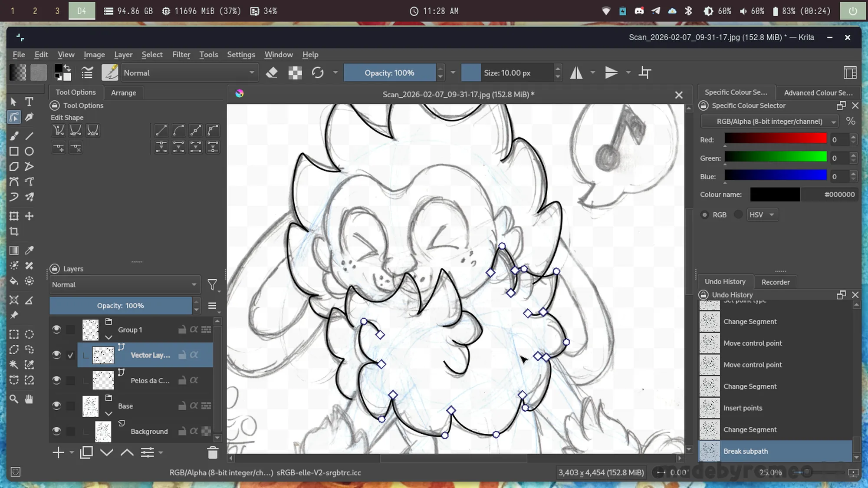The height and width of the screenshot is (488, 868).
Task: Collapse the Group 1 layer group
Action: (108, 337)
